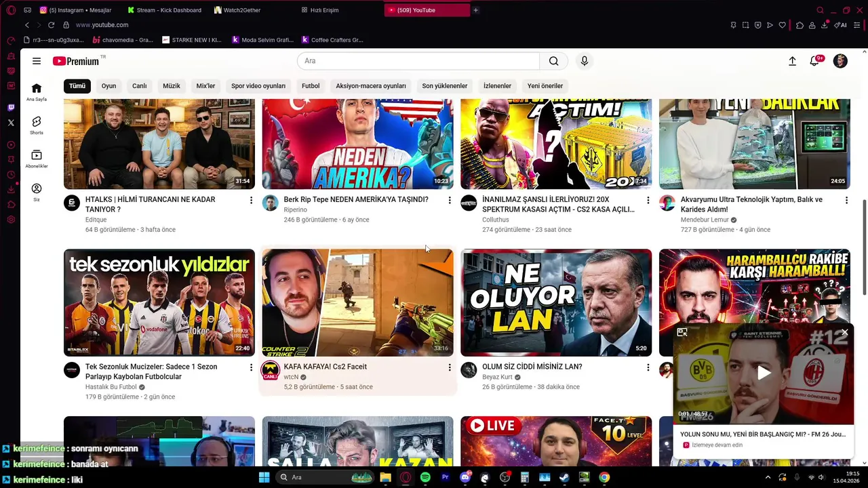Open options for Berk Rip Tepe video
Image resolution: width=868 pixels, height=488 pixels.
click(450, 201)
